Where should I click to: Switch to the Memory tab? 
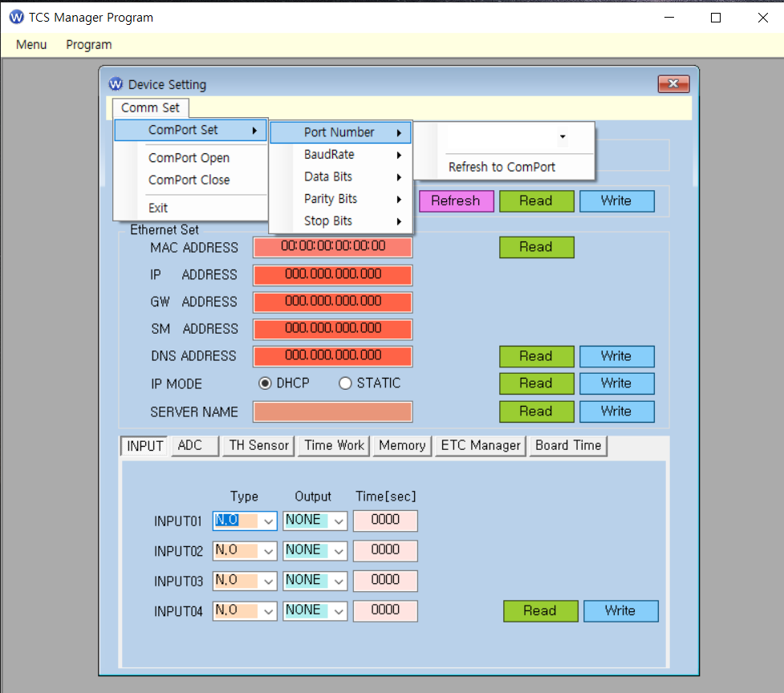[x=402, y=445]
